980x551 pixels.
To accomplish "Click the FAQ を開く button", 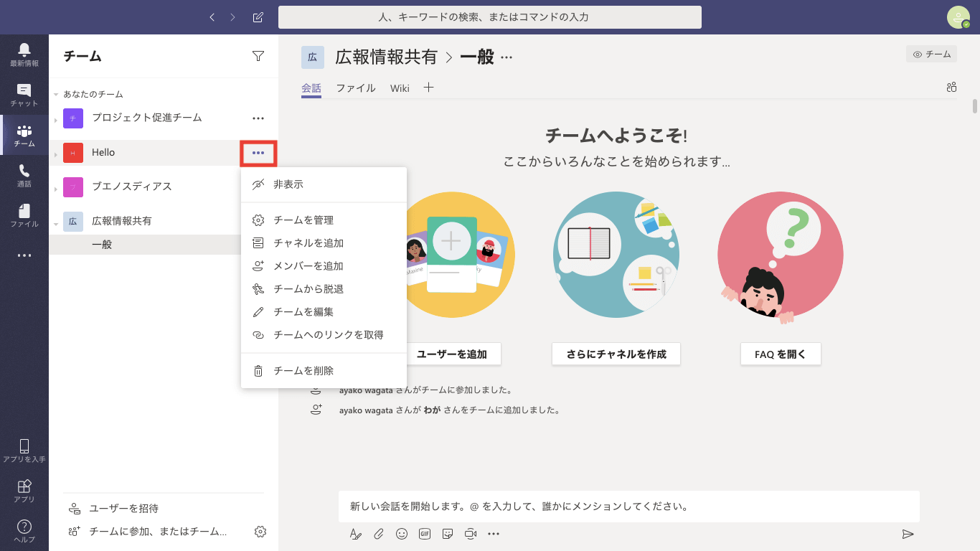I will coord(780,354).
